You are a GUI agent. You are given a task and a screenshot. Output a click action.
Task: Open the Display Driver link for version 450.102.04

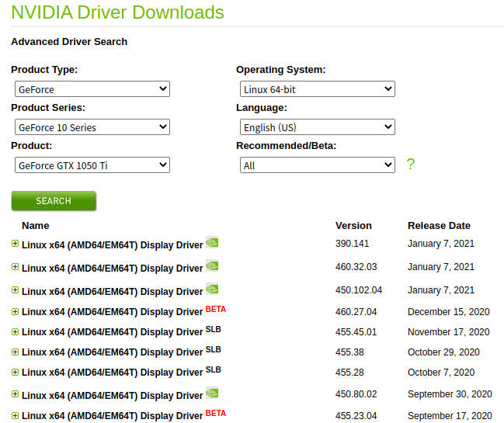[112, 292]
